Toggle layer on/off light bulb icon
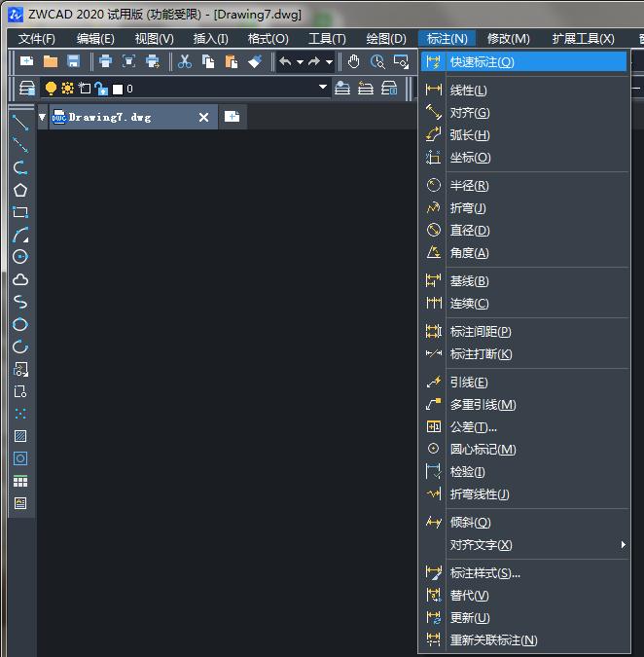This screenshot has width=644, height=657. tap(51, 89)
